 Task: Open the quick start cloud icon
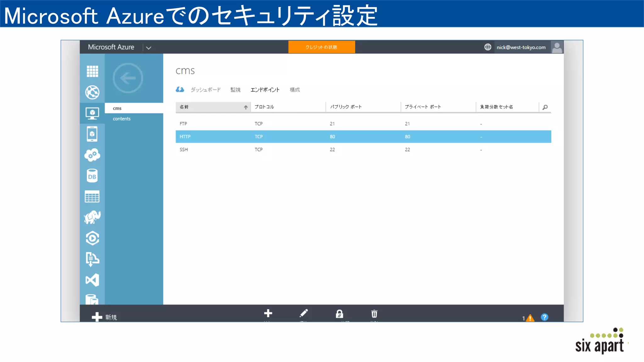180,90
